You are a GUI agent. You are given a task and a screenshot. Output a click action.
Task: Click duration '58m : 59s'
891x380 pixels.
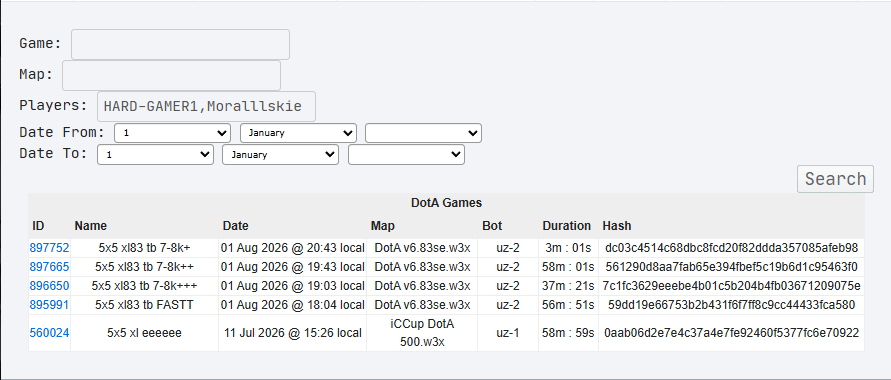[568, 333]
